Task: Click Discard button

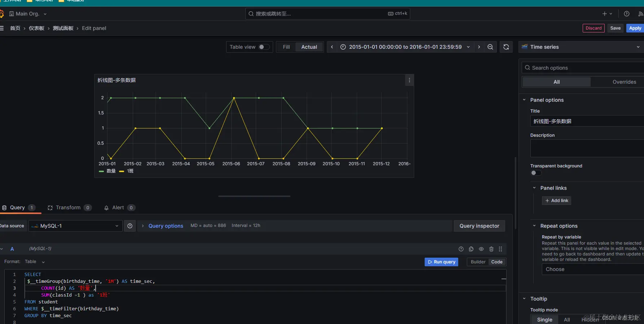Action: pos(593,28)
